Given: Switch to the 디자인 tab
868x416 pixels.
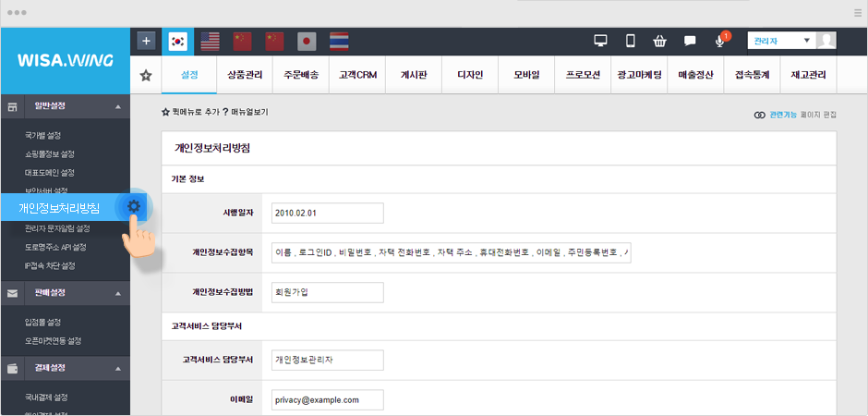Looking at the screenshot, I should [470, 75].
